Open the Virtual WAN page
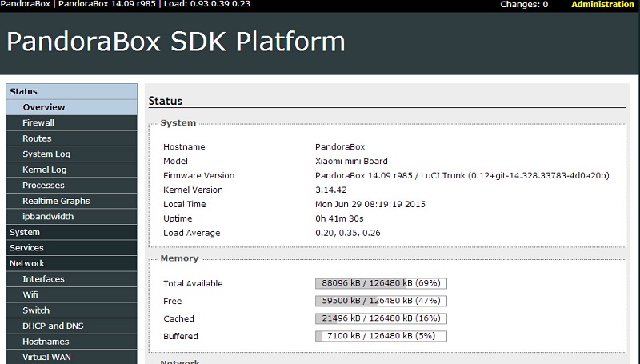This screenshot has height=364, width=640. (71, 357)
